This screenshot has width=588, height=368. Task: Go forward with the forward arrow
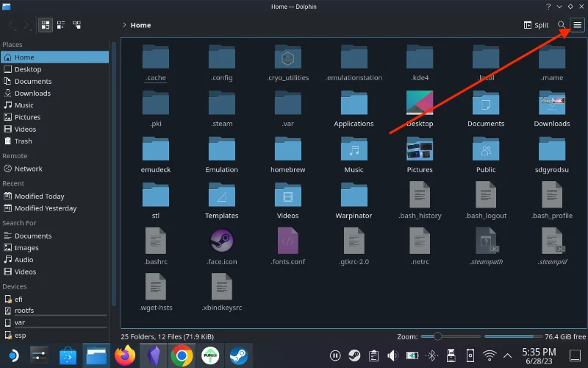[x=26, y=25]
